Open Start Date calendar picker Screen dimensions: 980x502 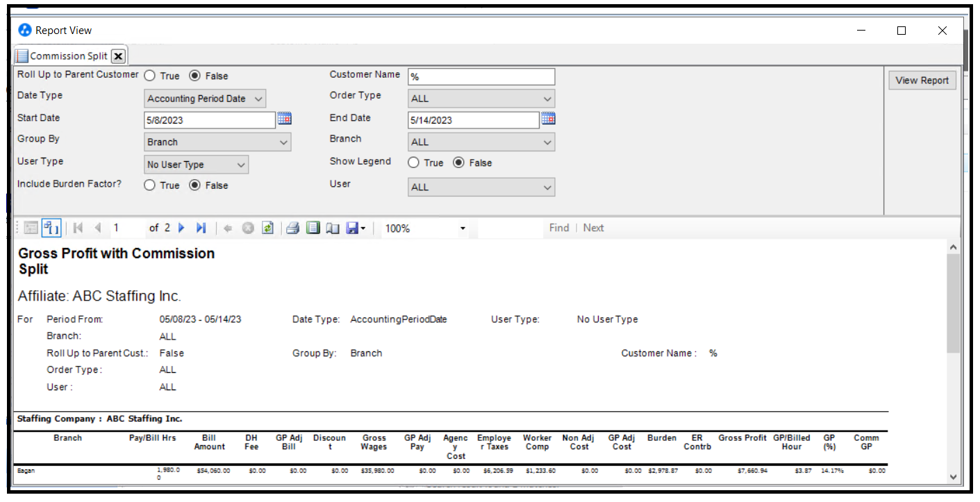pyautogui.click(x=284, y=119)
